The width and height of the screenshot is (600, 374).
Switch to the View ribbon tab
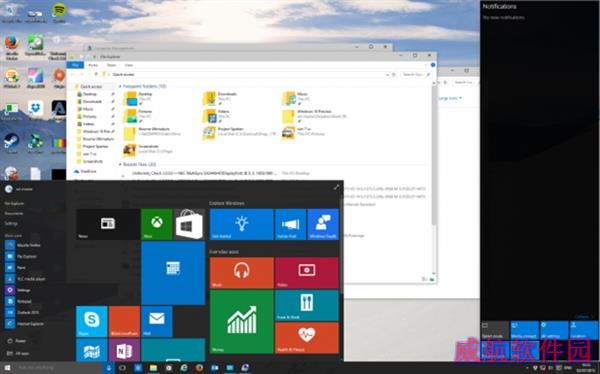pos(129,65)
